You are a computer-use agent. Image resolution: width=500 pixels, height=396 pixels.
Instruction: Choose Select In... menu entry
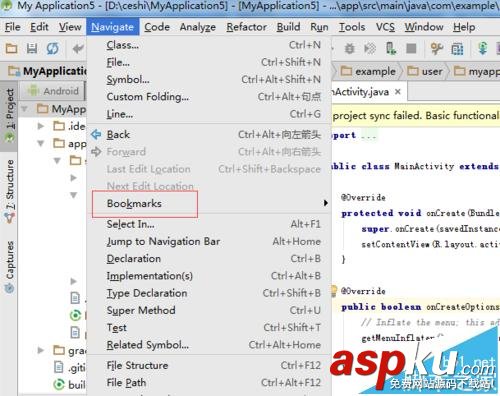[209, 224]
